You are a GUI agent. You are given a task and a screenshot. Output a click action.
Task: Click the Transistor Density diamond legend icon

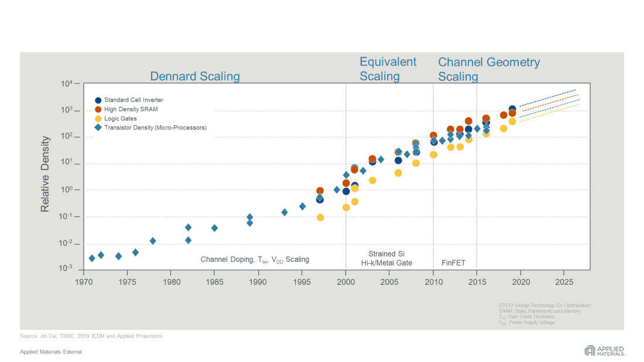98,127
